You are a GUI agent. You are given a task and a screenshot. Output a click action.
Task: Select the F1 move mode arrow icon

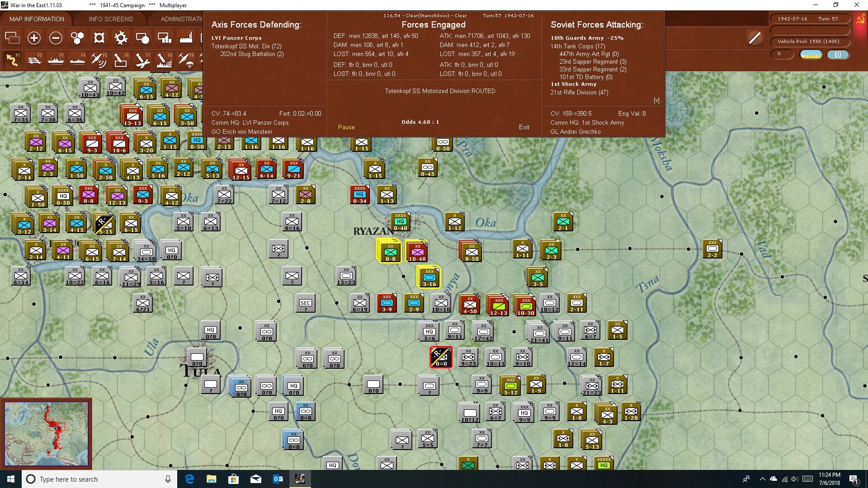[12, 60]
